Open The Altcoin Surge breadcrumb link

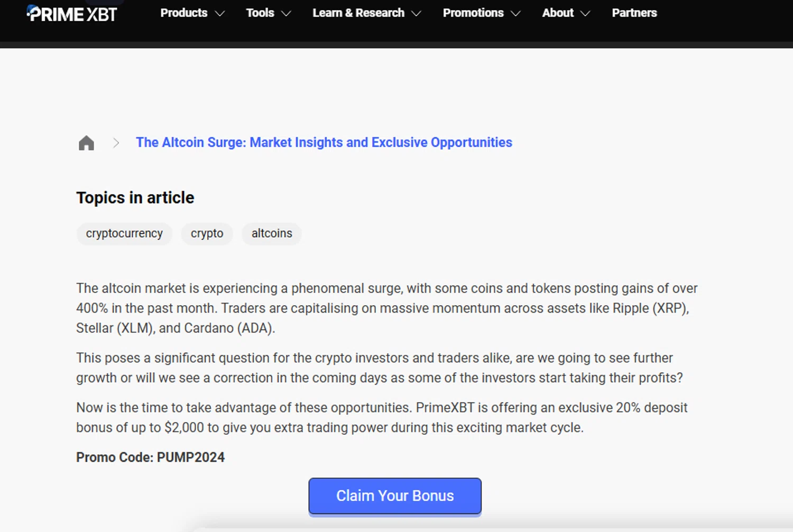click(324, 142)
